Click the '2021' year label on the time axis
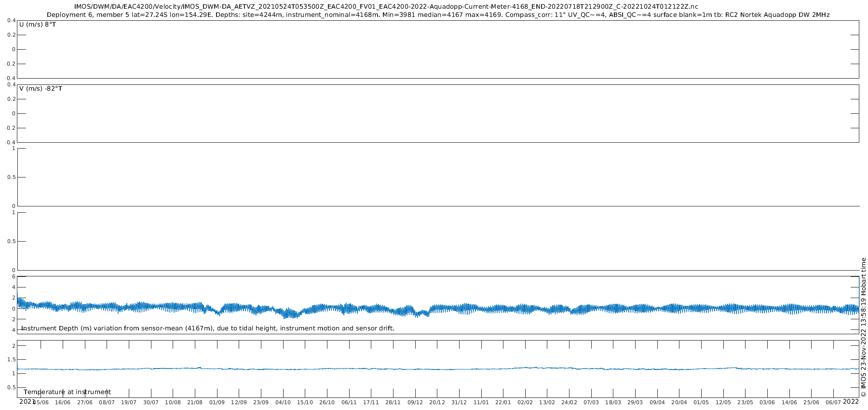The height and width of the screenshot is (410, 868). 27,401
